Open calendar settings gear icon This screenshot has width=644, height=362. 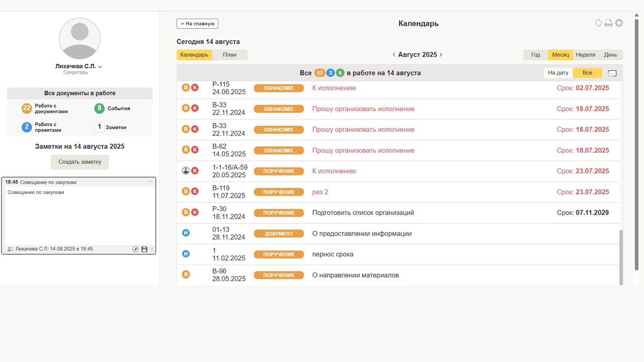[619, 23]
